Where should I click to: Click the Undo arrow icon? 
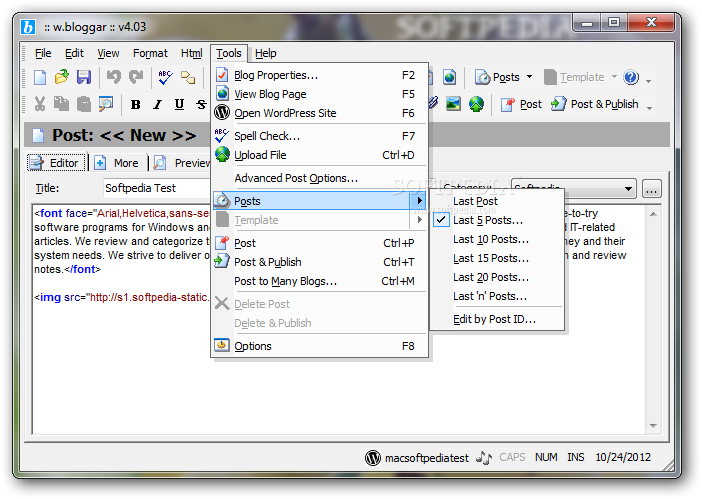tap(114, 77)
